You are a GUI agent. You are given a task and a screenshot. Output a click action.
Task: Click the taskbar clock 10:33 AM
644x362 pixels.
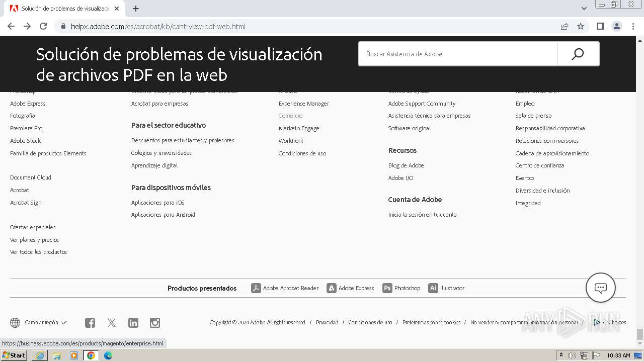coord(618,355)
